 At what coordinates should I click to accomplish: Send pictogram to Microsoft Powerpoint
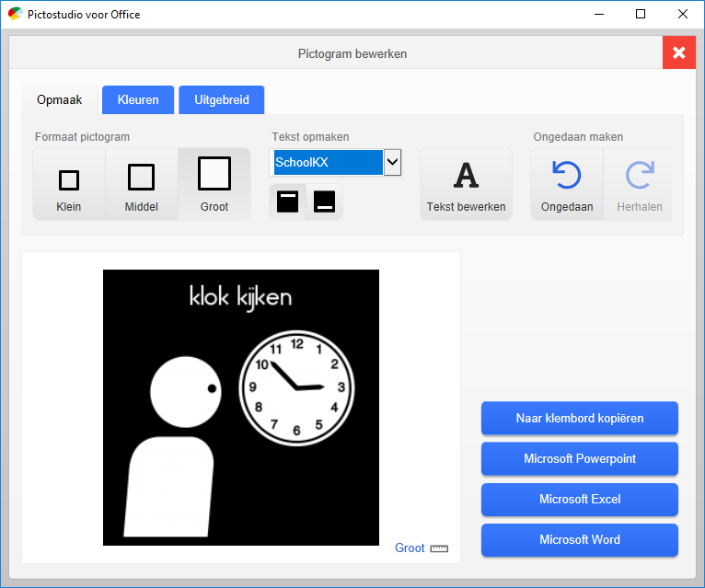coord(580,458)
